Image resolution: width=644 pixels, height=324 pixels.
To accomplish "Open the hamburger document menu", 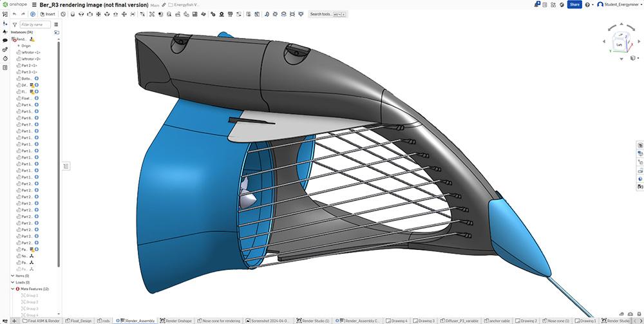I will coord(35,5).
